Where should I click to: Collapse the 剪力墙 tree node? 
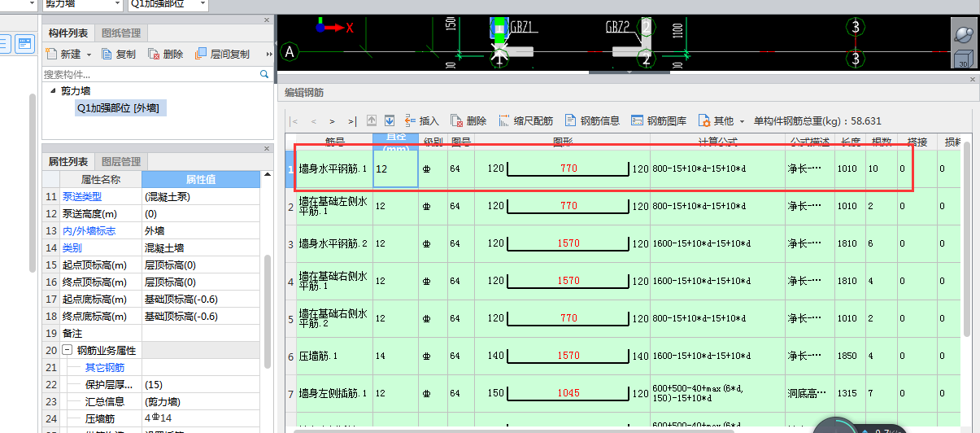pyautogui.click(x=54, y=90)
